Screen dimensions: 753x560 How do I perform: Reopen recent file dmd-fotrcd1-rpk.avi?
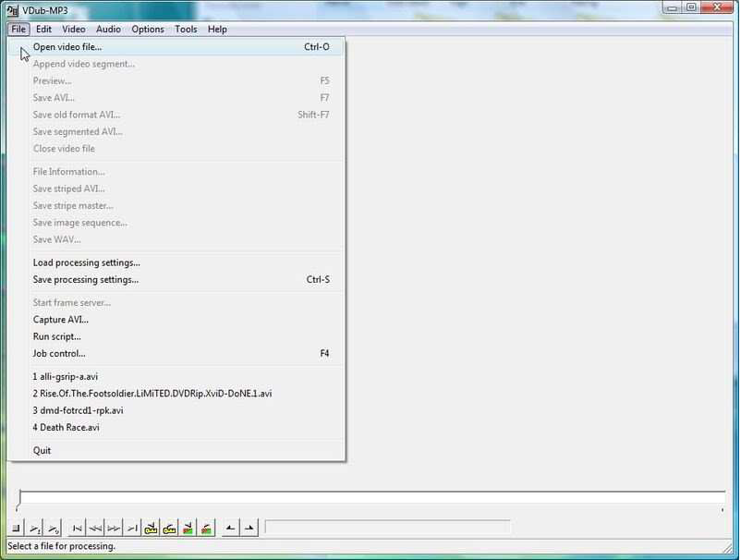176,410
